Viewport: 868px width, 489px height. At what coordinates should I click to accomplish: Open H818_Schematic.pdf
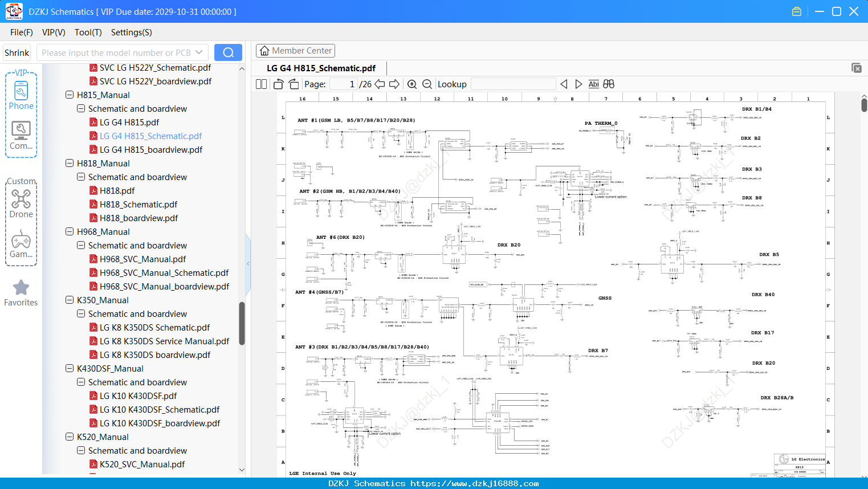click(x=138, y=204)
